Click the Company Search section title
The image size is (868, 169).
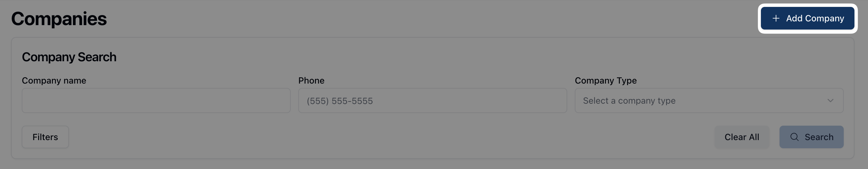(69, 57)
